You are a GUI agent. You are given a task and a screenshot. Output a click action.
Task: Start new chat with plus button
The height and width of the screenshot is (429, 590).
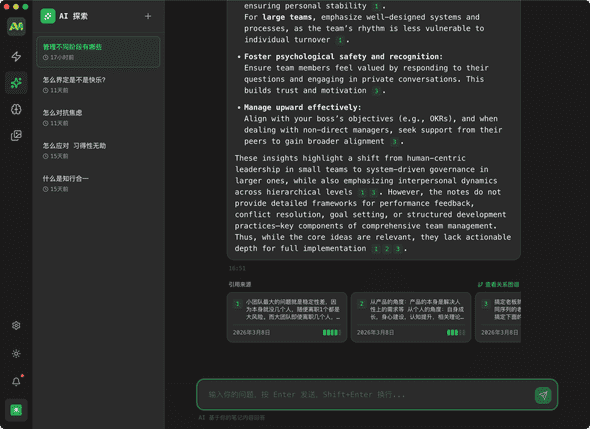pyautogui.click(x=148, y=16)
